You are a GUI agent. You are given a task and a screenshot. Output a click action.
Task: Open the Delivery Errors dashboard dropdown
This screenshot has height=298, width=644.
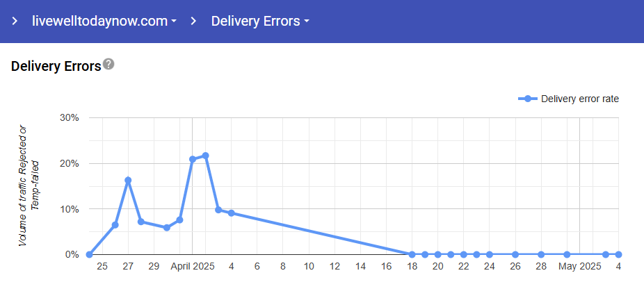[260, 21]
